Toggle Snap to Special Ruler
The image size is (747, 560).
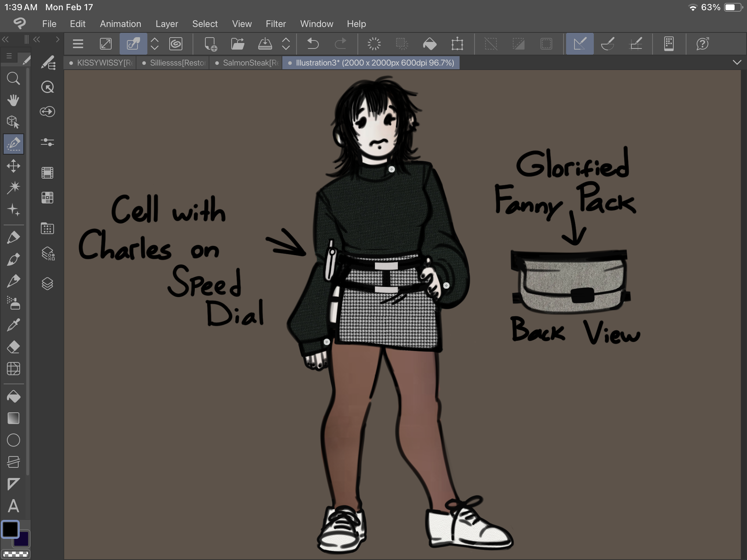pos(608,44)
